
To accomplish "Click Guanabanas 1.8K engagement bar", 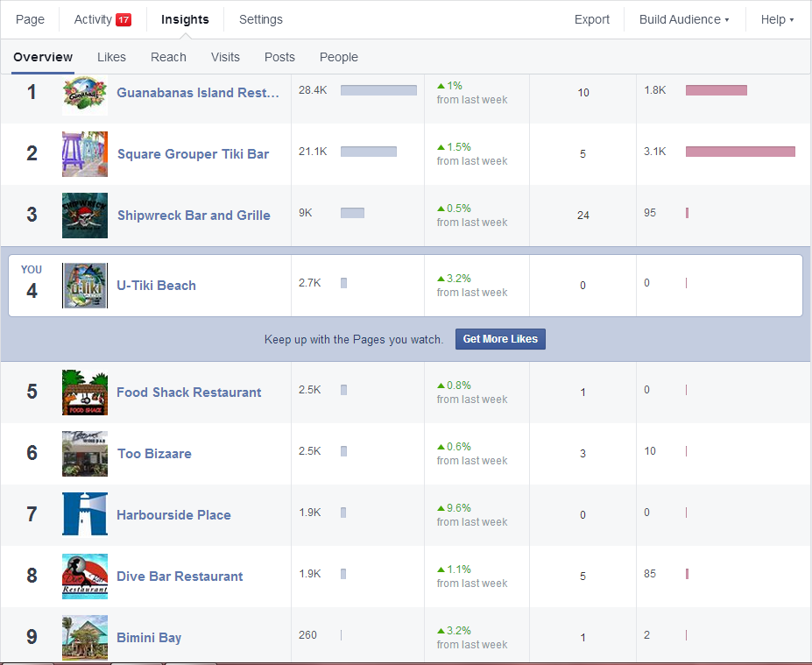I will point(717,90).
